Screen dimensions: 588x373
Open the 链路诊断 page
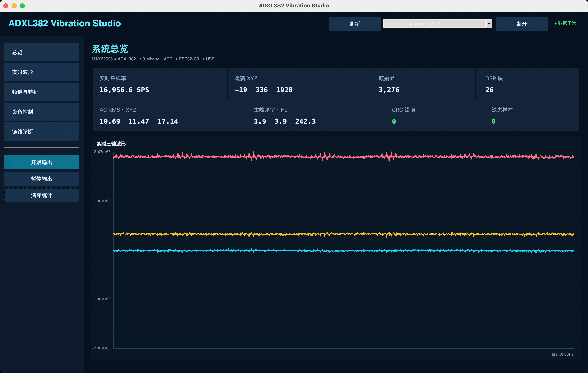[x=42, y=132]
